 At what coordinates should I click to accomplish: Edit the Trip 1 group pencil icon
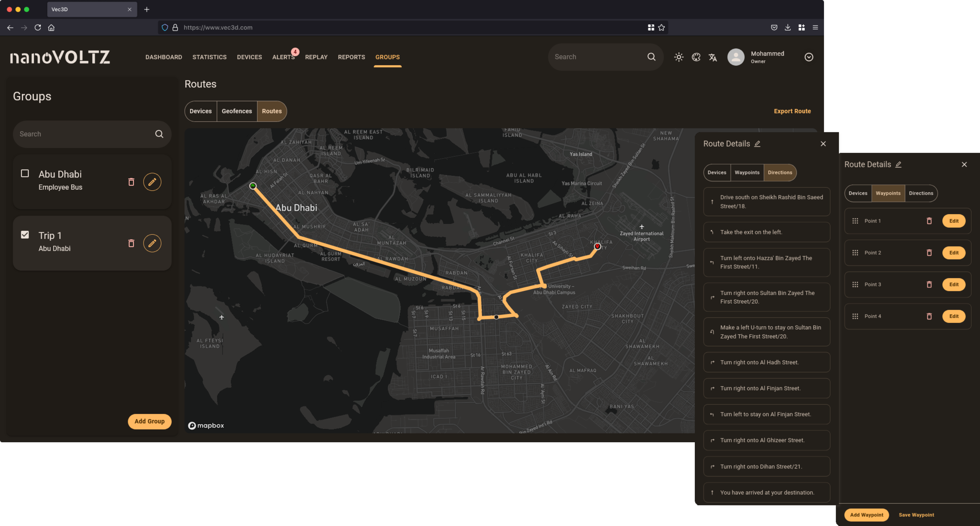[152, 243]
